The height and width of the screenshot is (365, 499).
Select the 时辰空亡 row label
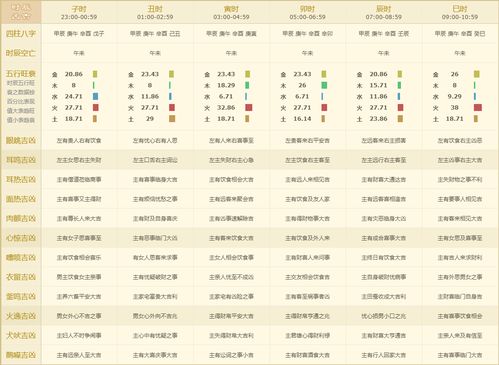click(x=21, y=53)
